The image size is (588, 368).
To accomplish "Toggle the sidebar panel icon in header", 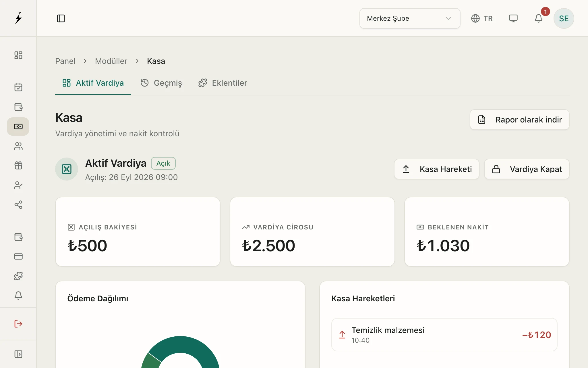I will click(x=61, y=18).
